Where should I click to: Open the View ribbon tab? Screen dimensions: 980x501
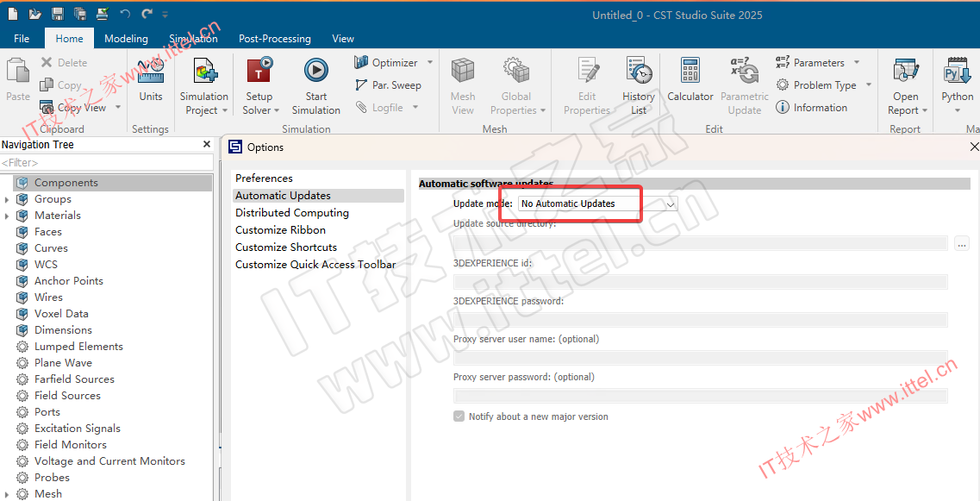[x=342, y=39]
